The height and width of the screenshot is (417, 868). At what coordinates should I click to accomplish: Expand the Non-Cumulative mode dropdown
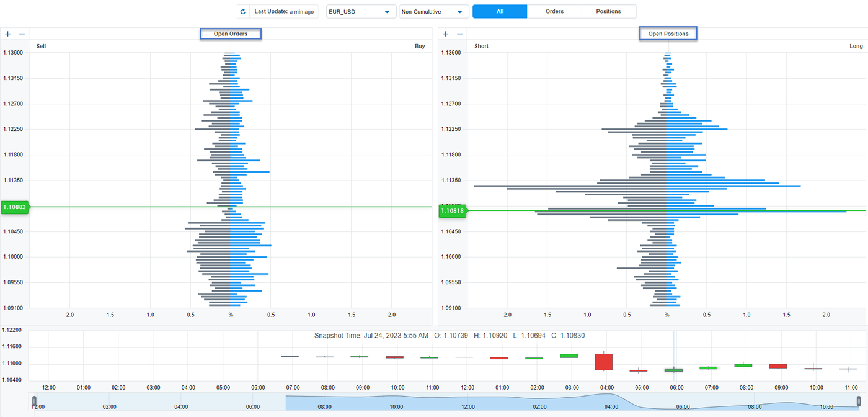point(434,12)
